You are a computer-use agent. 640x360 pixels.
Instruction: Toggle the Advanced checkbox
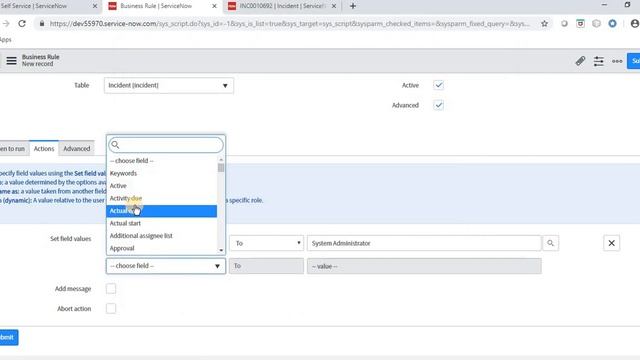coord(438,105)
